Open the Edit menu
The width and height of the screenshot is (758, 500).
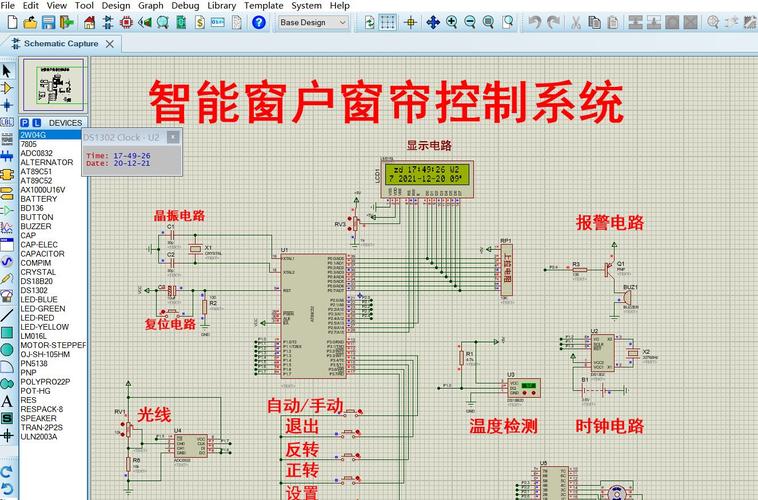coord(30,6)
